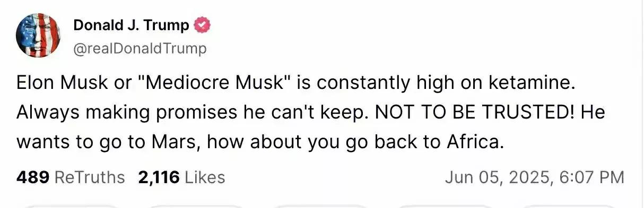Click the fourth post action button at bottom

[445, 206]
